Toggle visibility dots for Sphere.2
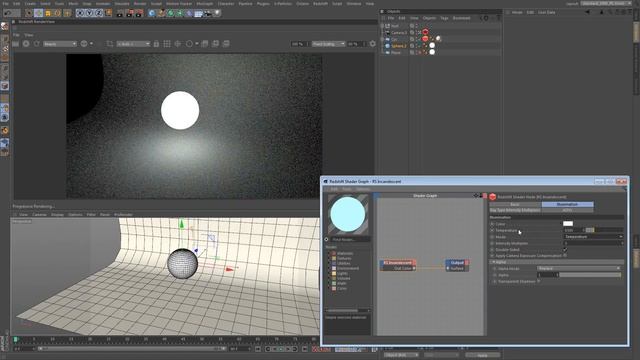Image resolution: width=640 pixels, height=360 pixels. (417, 46)
